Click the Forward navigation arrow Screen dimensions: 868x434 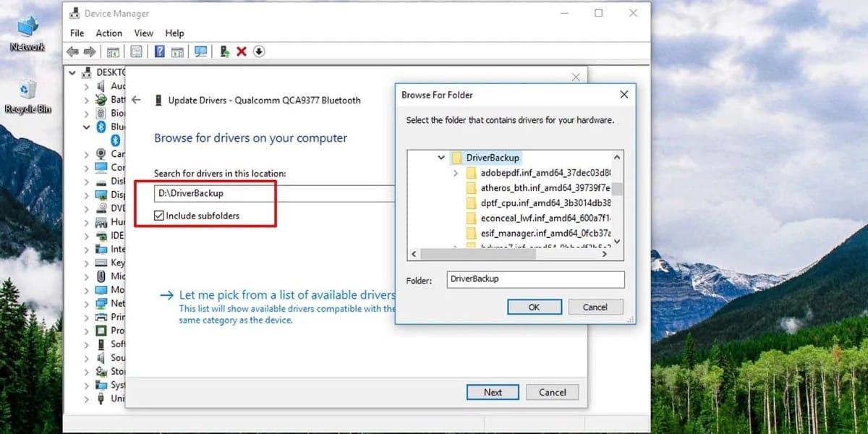click(90, 51)
